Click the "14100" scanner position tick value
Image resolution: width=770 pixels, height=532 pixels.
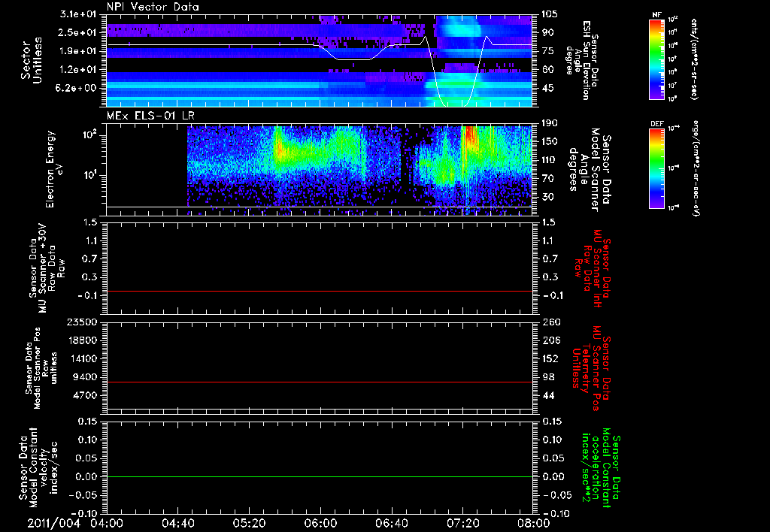[83, 358]
